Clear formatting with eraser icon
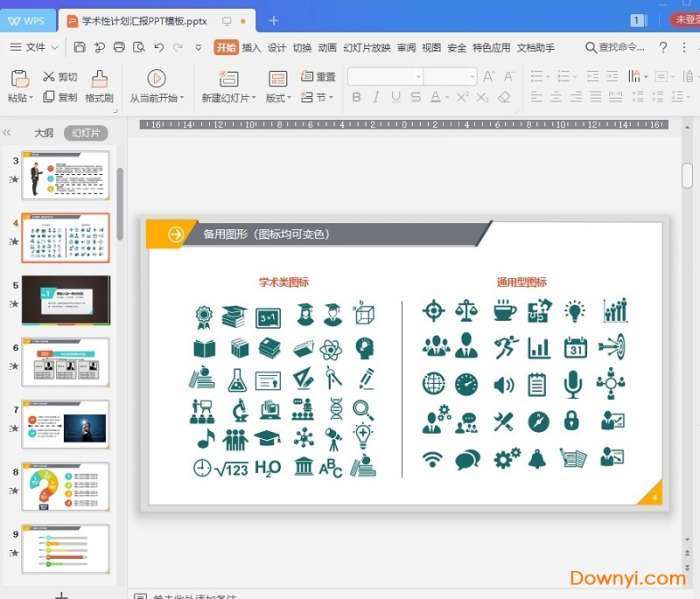Viewport: 700px width, 599px height. [x=504, y=97]
